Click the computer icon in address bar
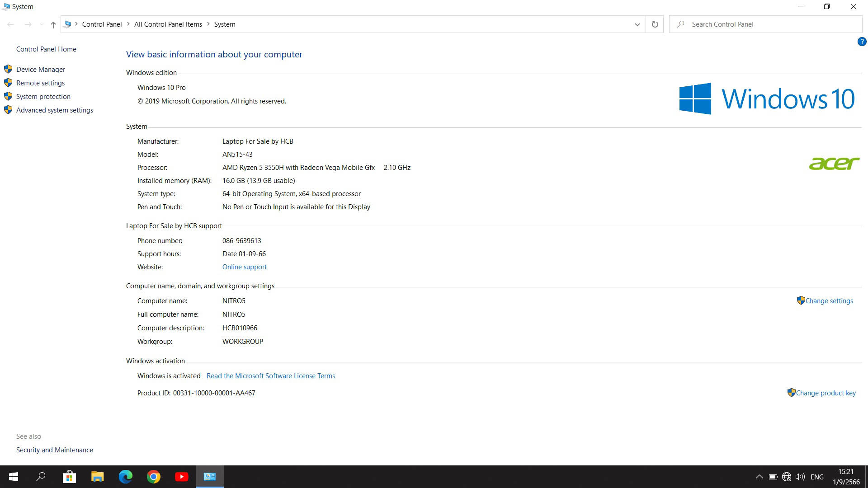Screen dimensions: 868x488 pyautogui.click(x=68, y=24)
